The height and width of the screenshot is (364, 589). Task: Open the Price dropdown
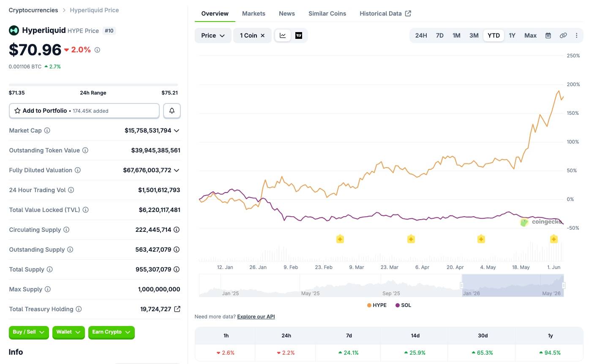213,35
